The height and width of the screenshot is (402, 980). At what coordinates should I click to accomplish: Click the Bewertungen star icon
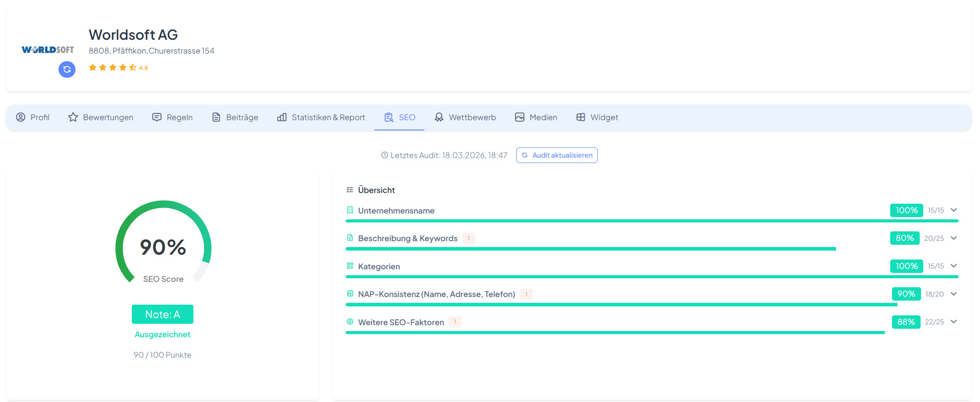73,117
